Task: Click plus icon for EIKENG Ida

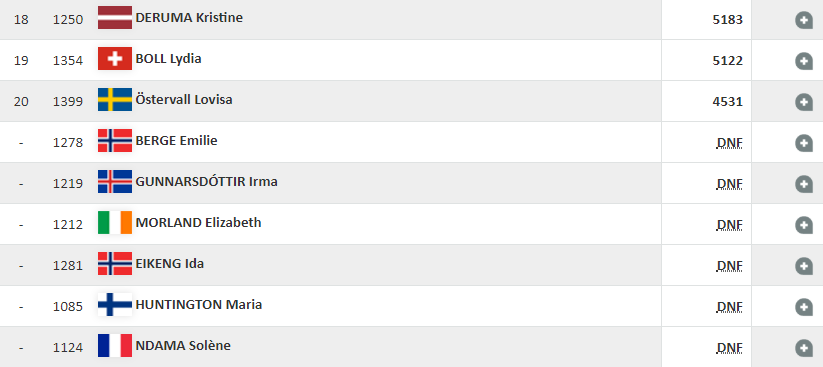Action: (804, 266)
